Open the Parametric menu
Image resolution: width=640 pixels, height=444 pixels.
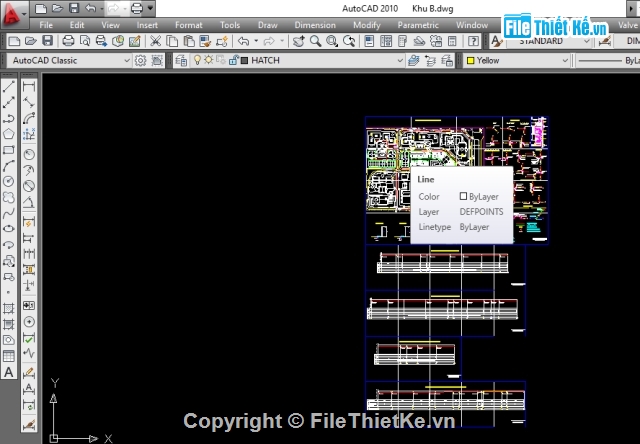[x=418, y=25]
